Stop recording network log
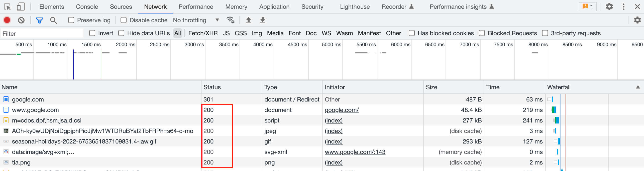Screen dimensions: 644x171 [7, 20]
